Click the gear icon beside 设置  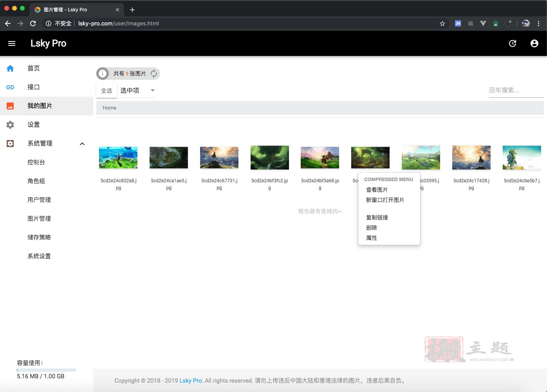(10, 125)
